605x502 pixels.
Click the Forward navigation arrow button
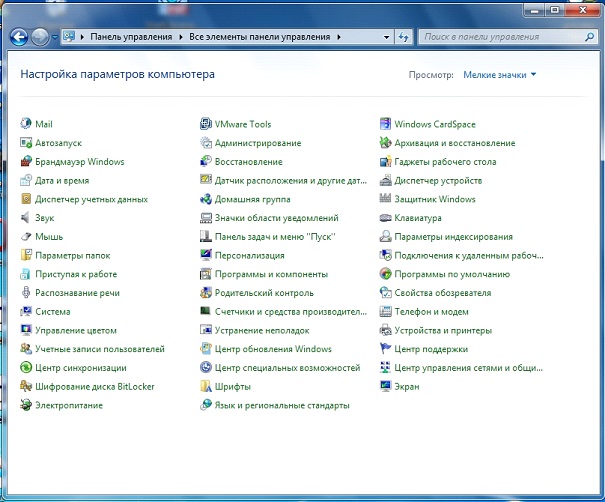tap(40, 37)
